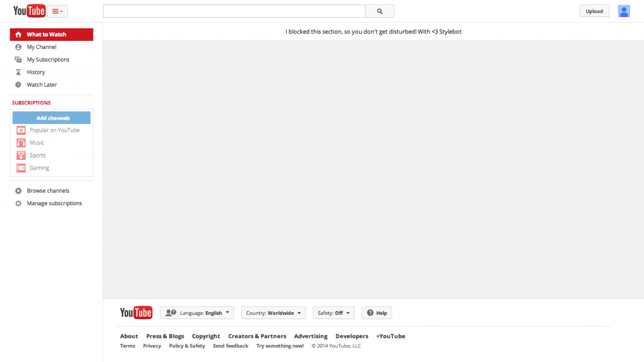The image size is (644, 362).
Task: Focus the search input field
Action: coord(234,11)
